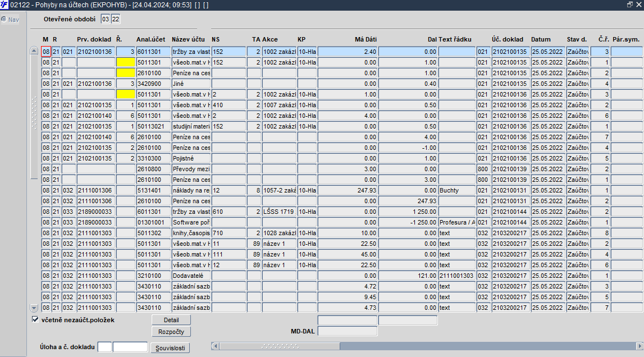
Task: Click the horizontal scrollbar thumb
Action: [279, 346]
